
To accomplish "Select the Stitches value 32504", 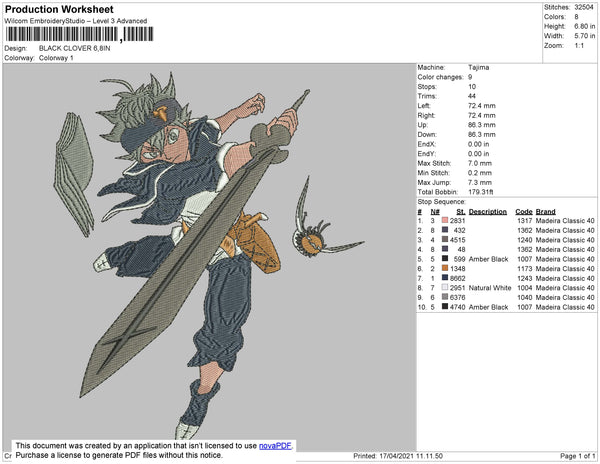I will [584, 7].
